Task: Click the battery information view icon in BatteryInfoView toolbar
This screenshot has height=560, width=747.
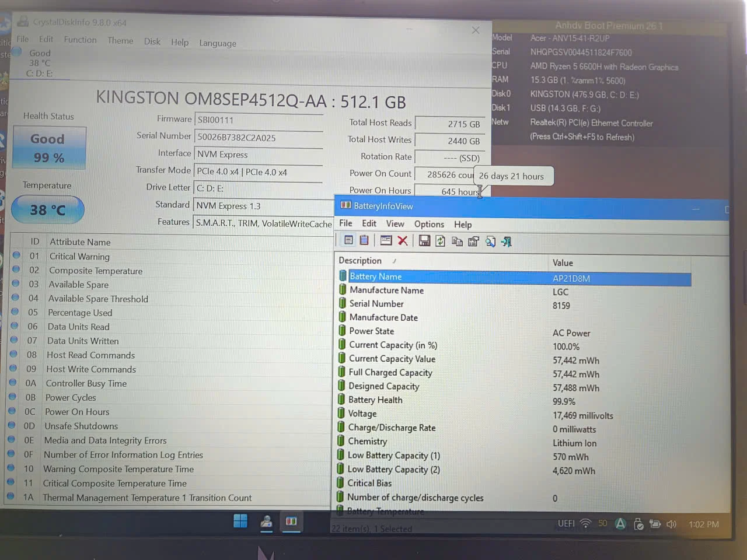Action: coord(348,240)
